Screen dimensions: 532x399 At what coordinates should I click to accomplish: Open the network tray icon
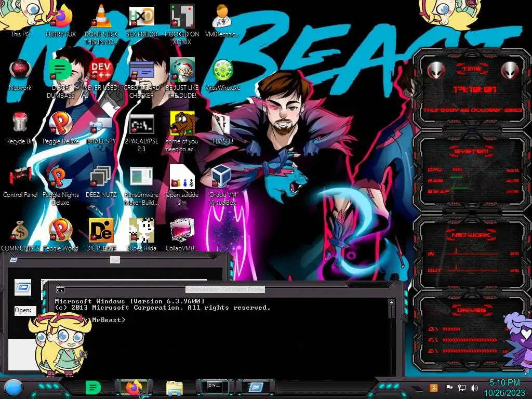(461, 388)
